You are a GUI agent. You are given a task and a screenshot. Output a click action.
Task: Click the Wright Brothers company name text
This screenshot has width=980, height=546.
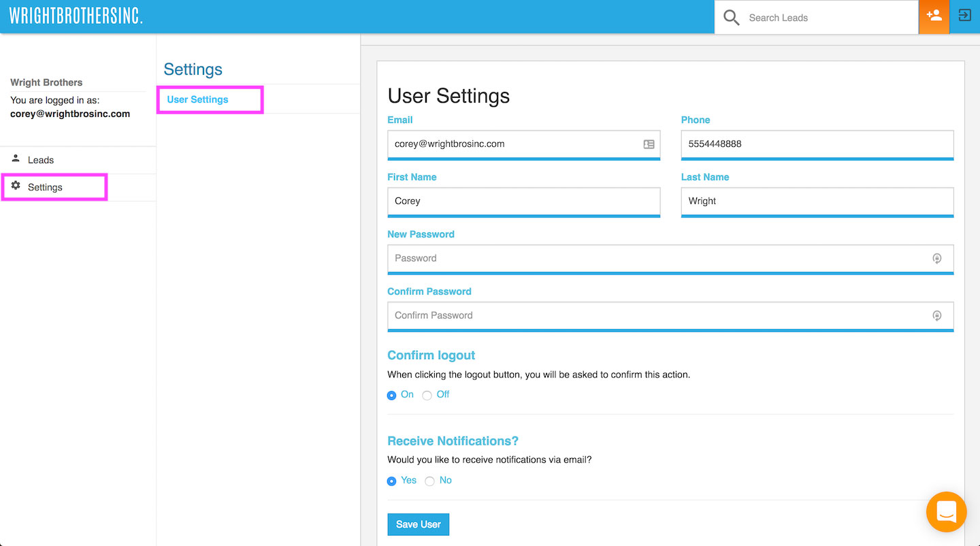(46, 82)
